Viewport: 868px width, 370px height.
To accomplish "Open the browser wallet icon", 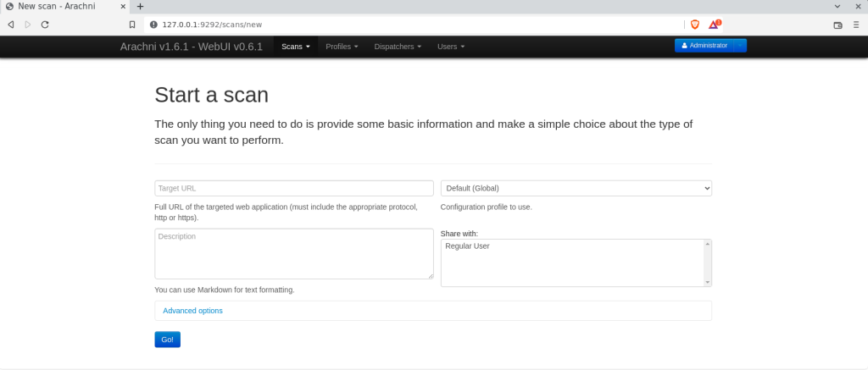I will point(838,25).
